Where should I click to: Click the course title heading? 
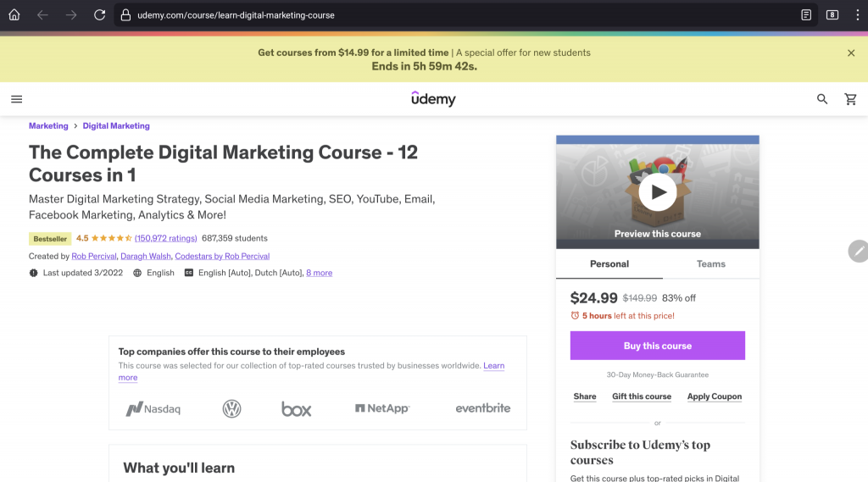pos(223,163)
